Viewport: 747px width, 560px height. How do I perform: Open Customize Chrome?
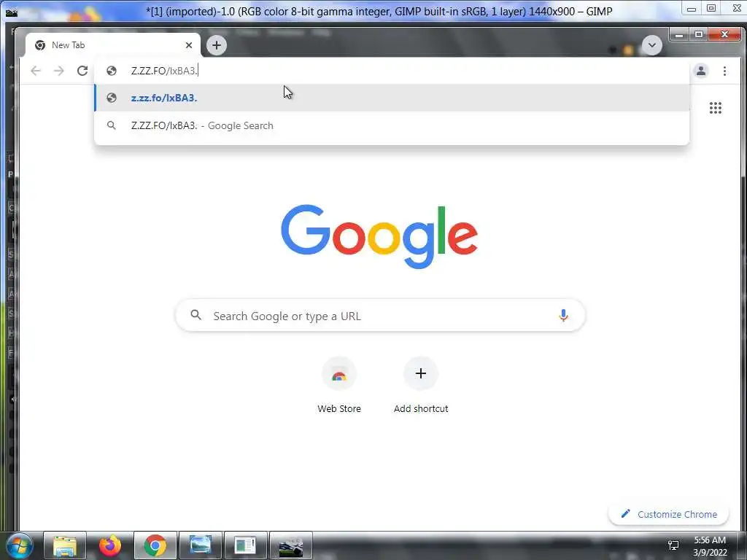[668, 514]
